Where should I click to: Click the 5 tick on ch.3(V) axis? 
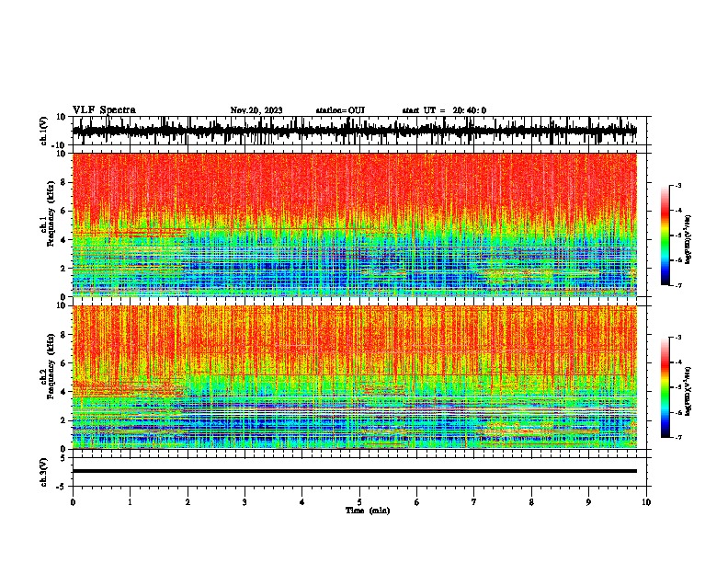63,458
